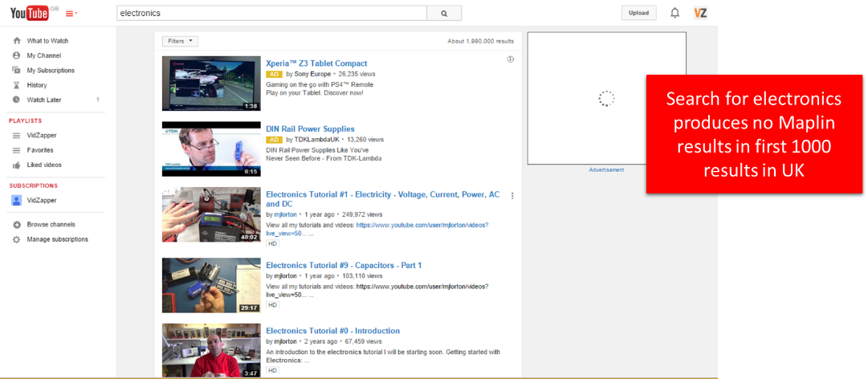
Task: Click the History hourglass icon
Action: tap(17, 85)
